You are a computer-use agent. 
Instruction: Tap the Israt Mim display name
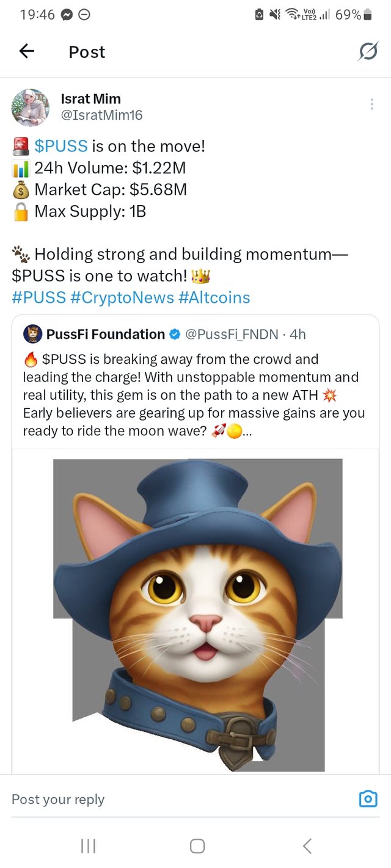91,98
